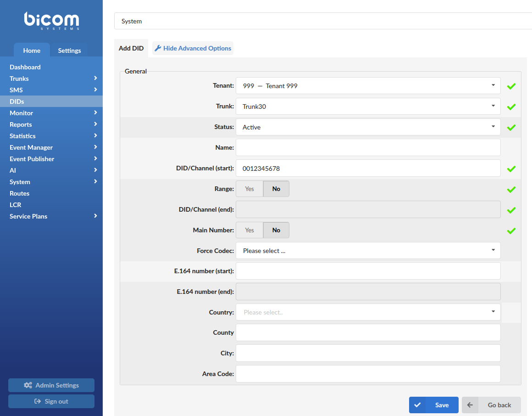Set Range toggle to Yes
The image size is (532, 416).
point(249,189)
